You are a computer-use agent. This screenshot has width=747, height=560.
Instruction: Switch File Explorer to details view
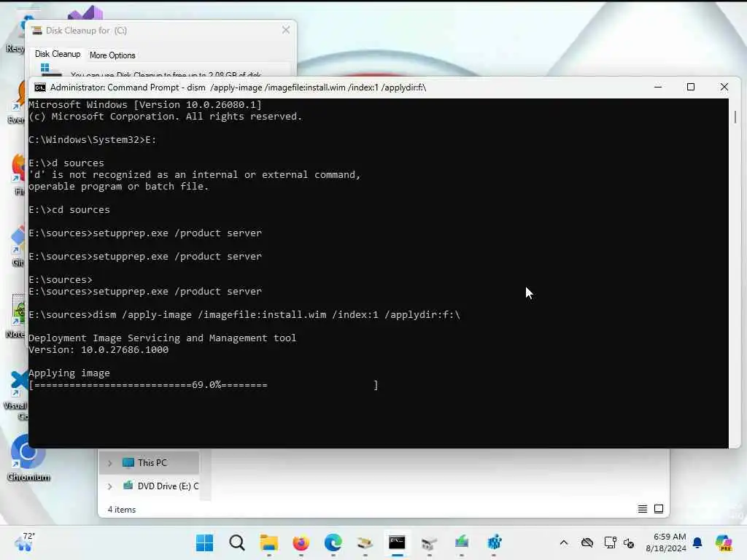(643, 509)
